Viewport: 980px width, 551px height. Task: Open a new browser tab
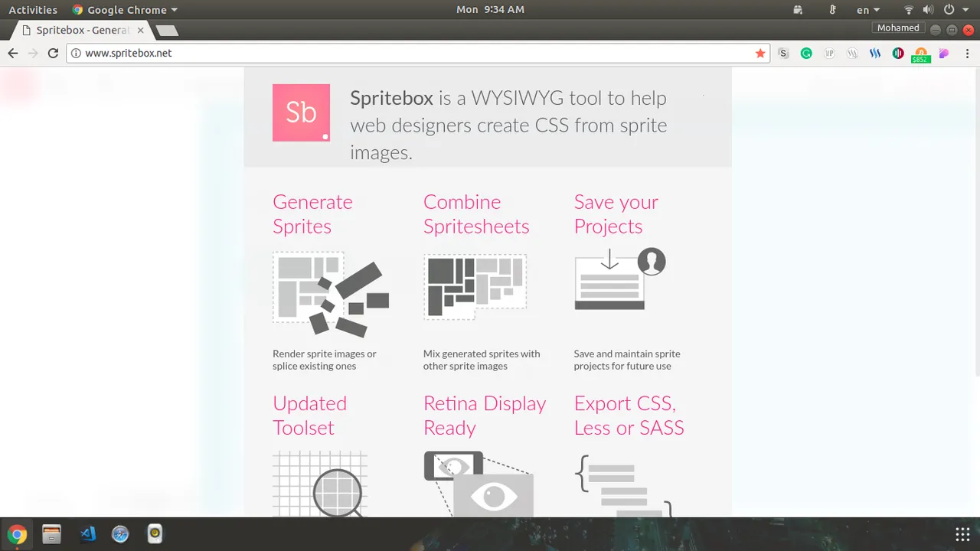tap(166, 31)
